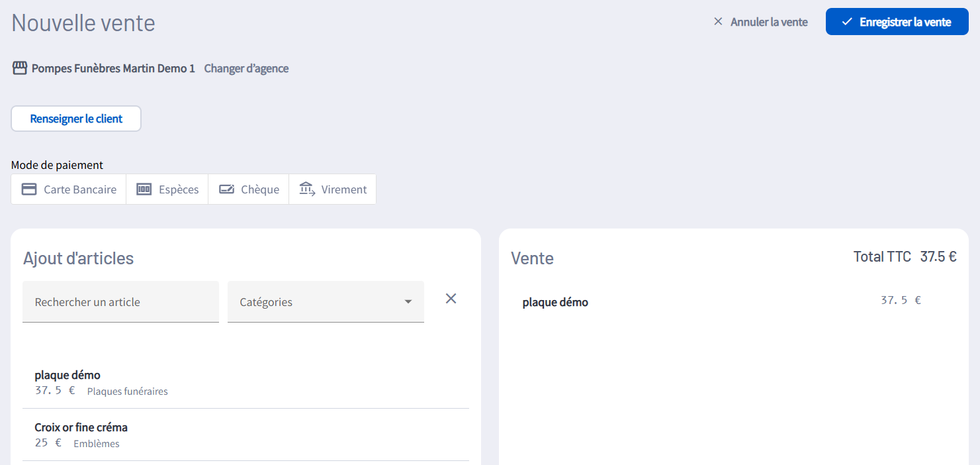Expand Catégories using the dropdown arrow

(408, 302)
